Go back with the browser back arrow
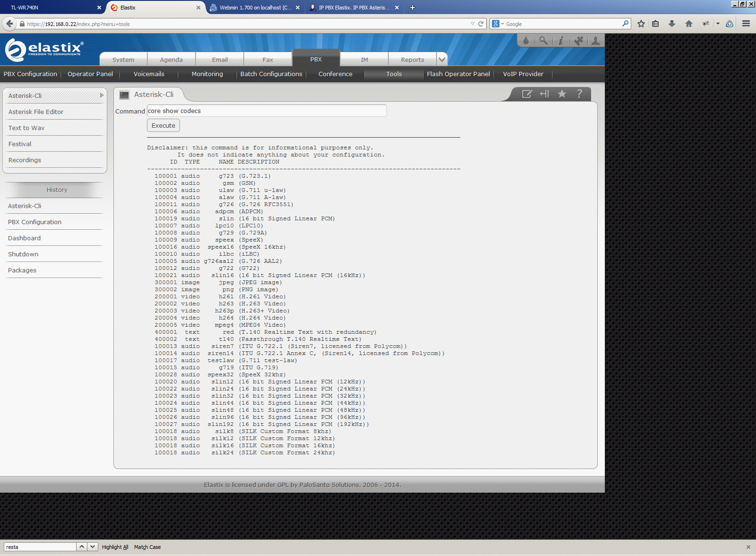This screenshot has width=756, height=556. pyautogui.click(x=9, y=24)
